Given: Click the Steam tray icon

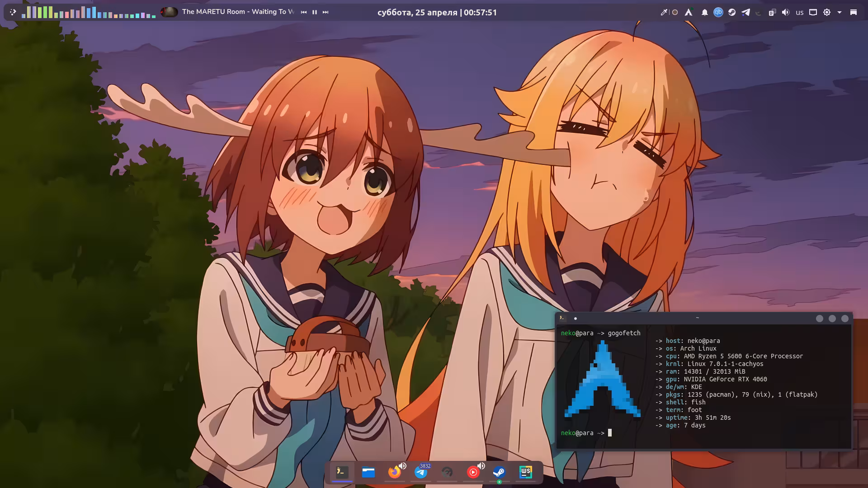Looking at the screenshot, I should pos(732,12).
